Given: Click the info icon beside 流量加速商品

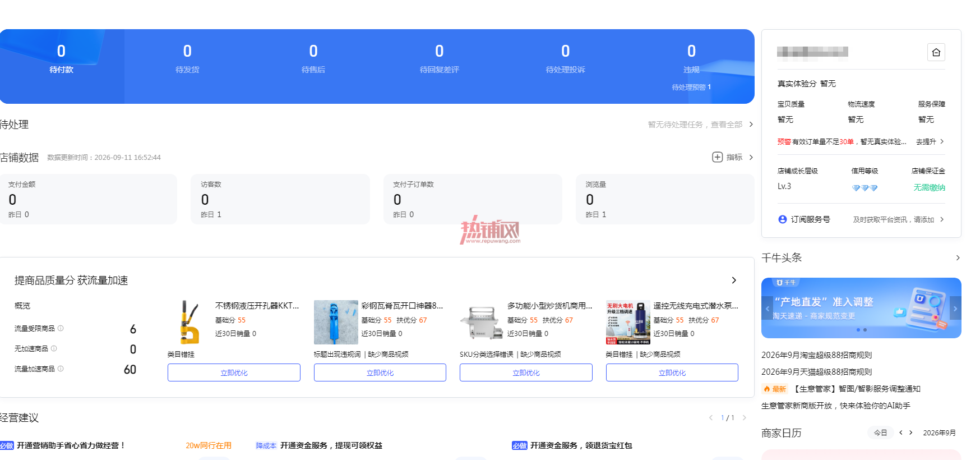Looking at the screenshot, I should (61, 369).
